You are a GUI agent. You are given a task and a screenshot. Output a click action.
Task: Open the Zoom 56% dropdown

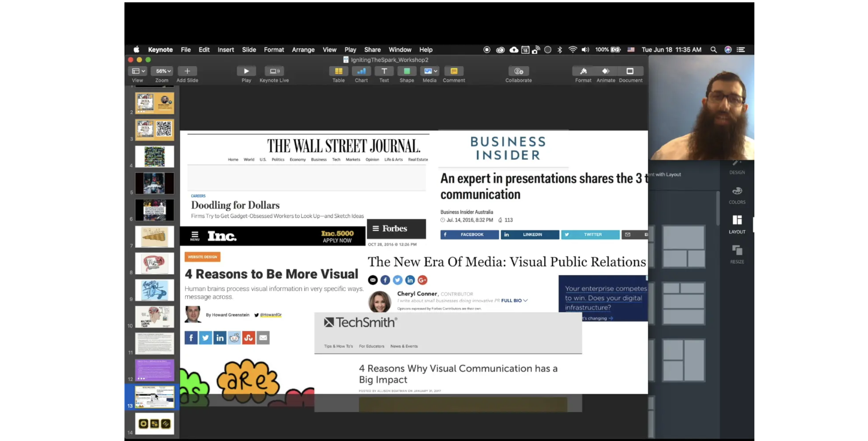[x=162, y=71]
